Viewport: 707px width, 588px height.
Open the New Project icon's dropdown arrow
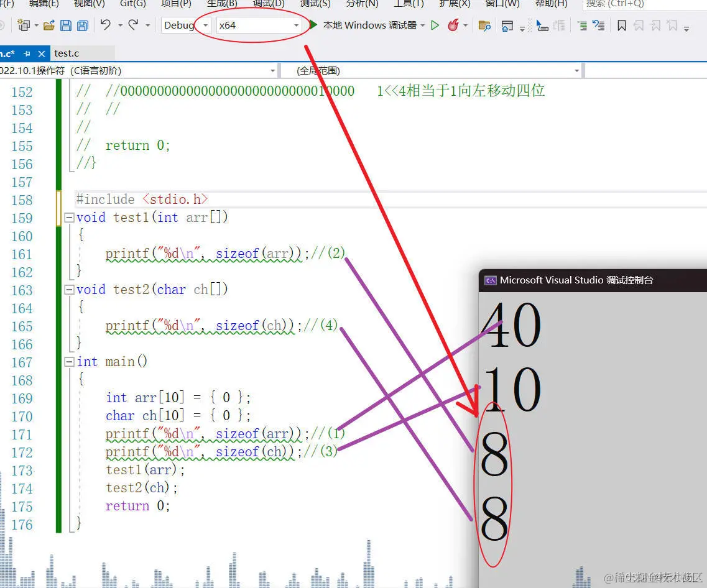pyautogui.click(x=37, y=25)
